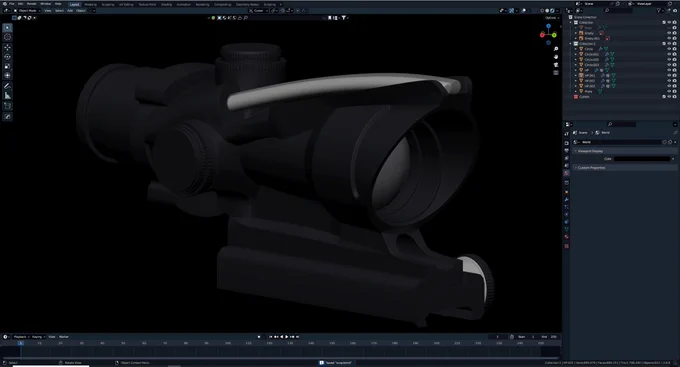Select the Move tool

[7, 47]
